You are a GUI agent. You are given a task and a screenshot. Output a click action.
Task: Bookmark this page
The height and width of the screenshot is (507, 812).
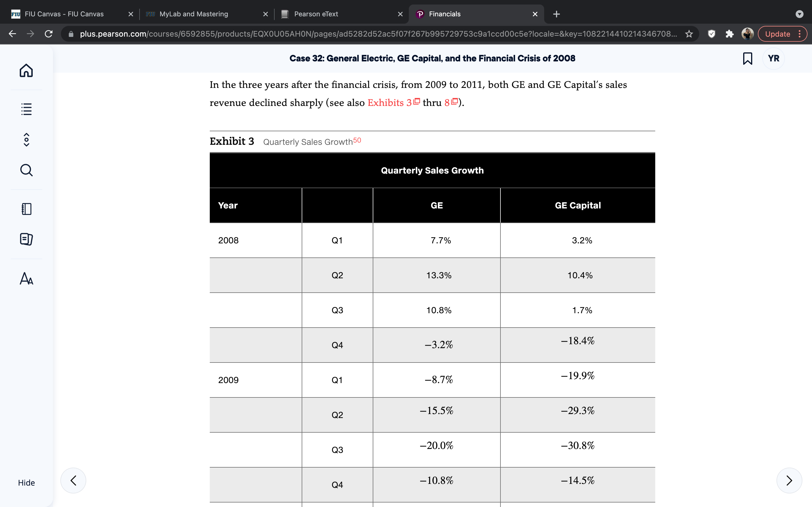click(748, 58)
